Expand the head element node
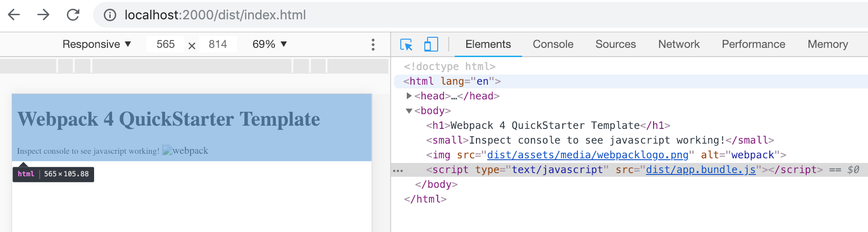 click(409, 96)
